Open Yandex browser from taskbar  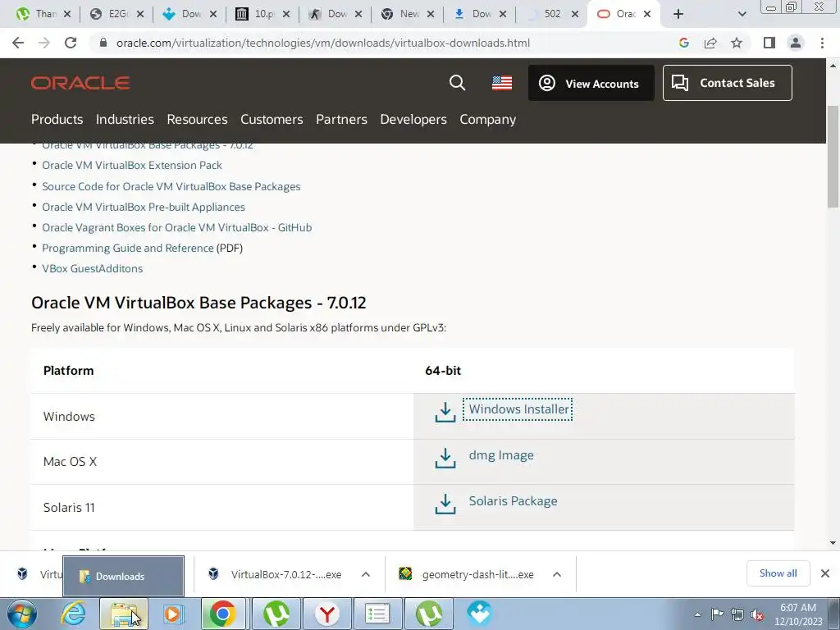[326, 614]
